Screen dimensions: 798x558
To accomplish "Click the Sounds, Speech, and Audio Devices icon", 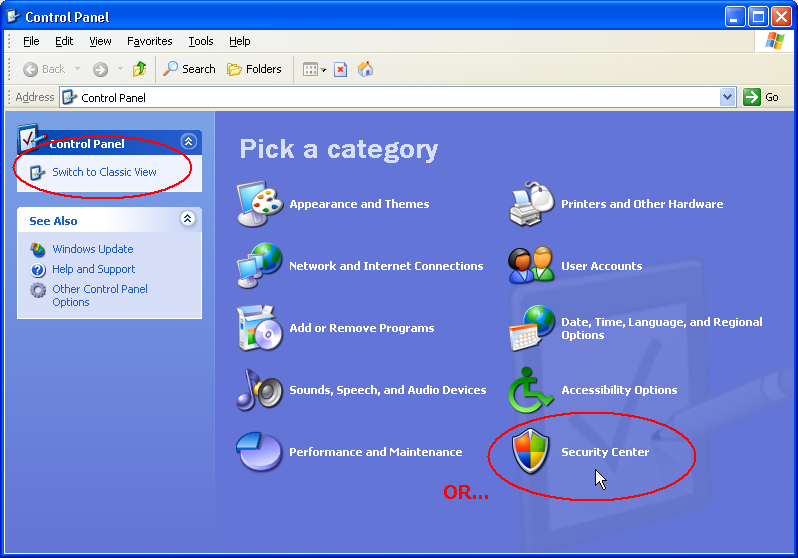I will pyautogui.click(x=260, y=390).
